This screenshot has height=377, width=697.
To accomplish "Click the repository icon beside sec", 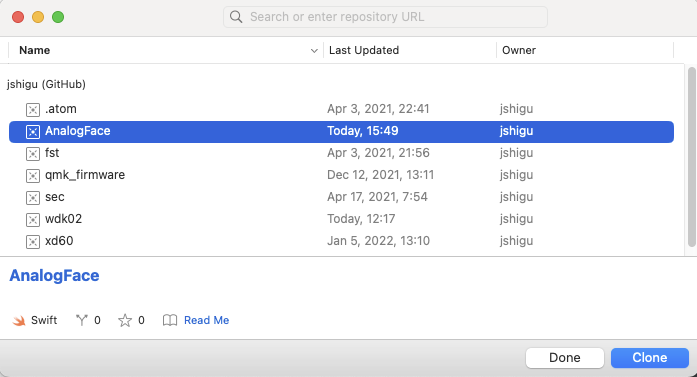I will [33, 197].
